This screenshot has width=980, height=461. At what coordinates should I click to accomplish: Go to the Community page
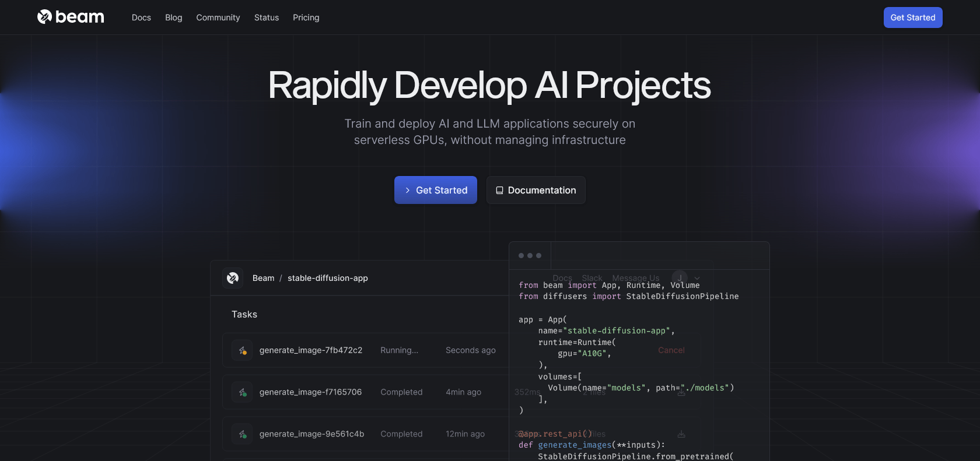pos(218,17)
